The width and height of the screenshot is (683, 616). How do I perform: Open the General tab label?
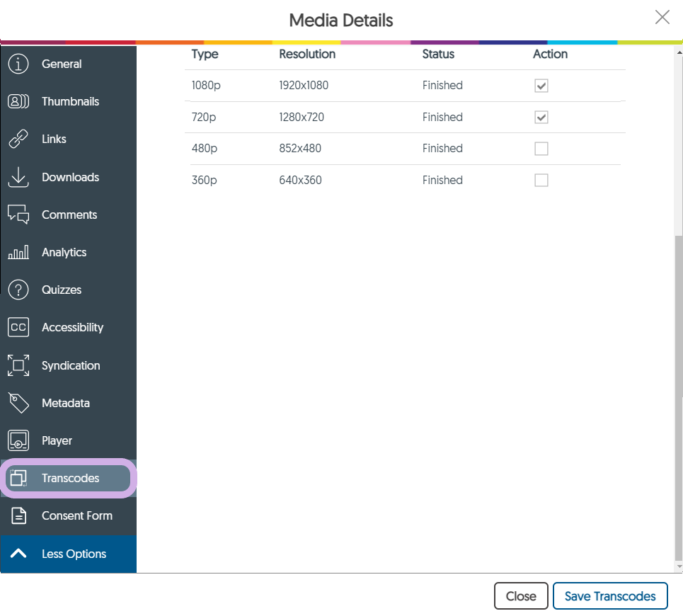62,64
